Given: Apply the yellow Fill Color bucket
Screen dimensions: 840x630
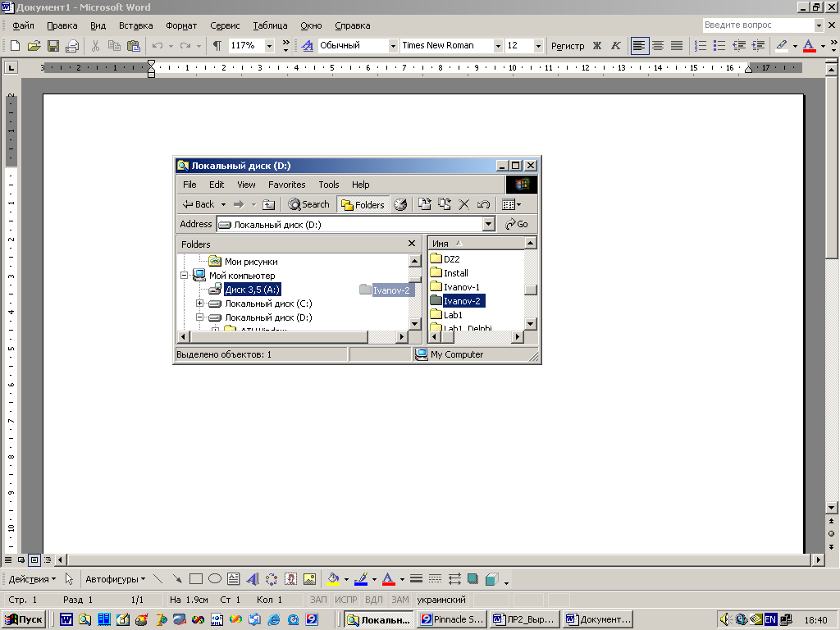Looking at the screenshot, I should 333,579.
